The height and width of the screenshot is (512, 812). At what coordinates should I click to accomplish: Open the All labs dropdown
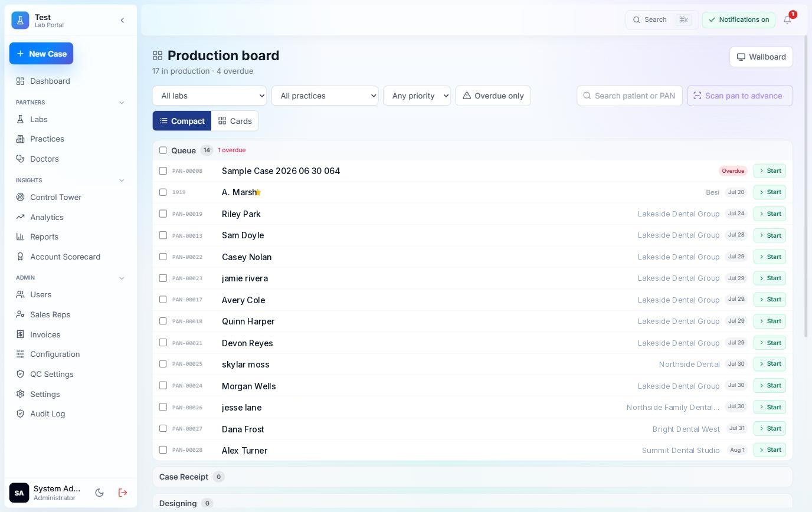(209, 96)
